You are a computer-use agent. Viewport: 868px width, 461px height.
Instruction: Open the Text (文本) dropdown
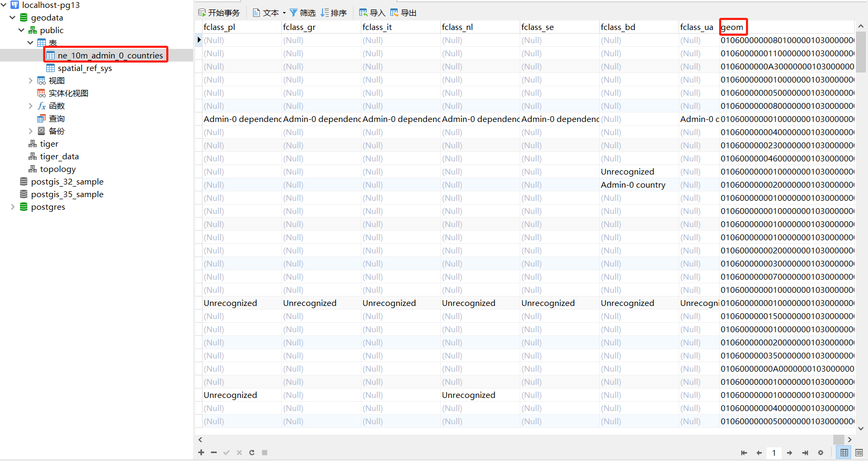pyautogui.click(x=269, y=13)
